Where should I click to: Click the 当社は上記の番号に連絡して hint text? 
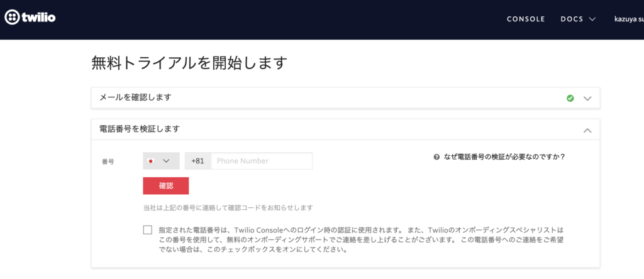coord(228,207)
